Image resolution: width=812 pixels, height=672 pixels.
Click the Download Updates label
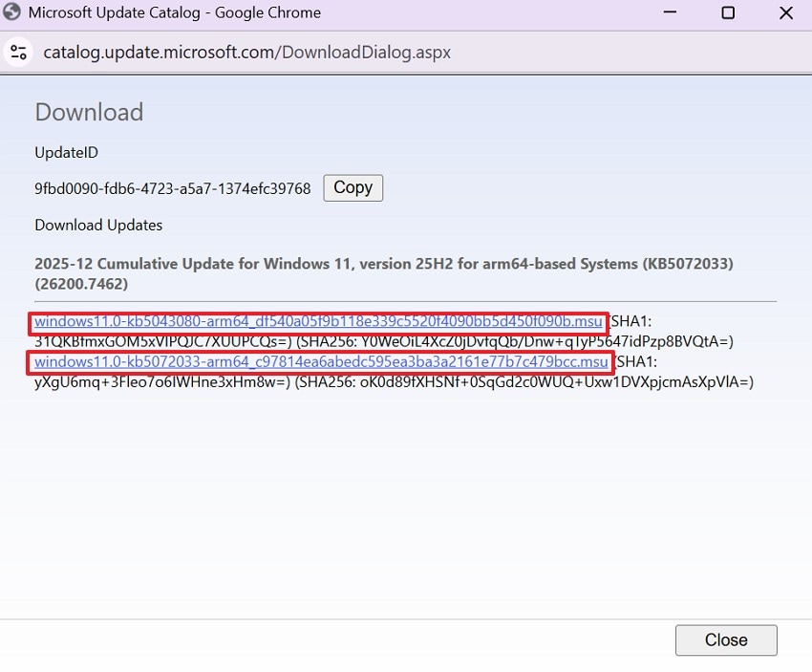pos(97,225)
